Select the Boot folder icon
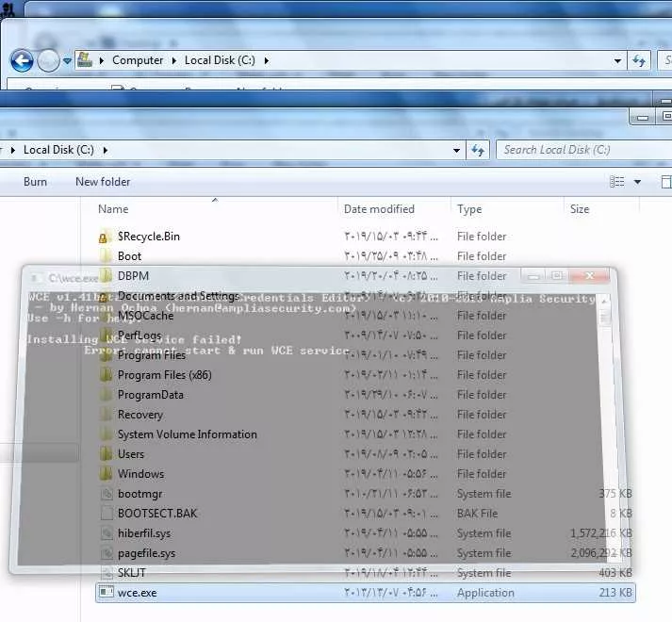This screenshot has width=672, height=622. [x=106, y=256]
